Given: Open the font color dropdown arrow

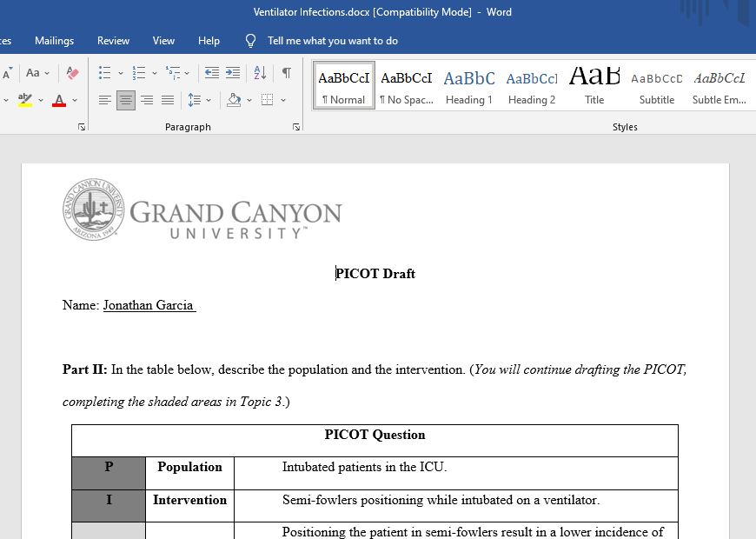Looking at the screenshot, I should pyautogui.click(x=75, y=100).
